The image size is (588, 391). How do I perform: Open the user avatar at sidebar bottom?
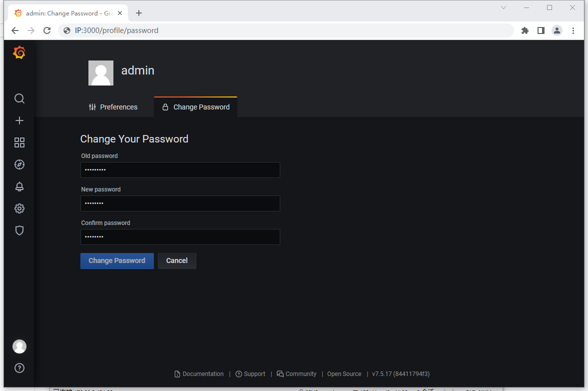point(19,346)
